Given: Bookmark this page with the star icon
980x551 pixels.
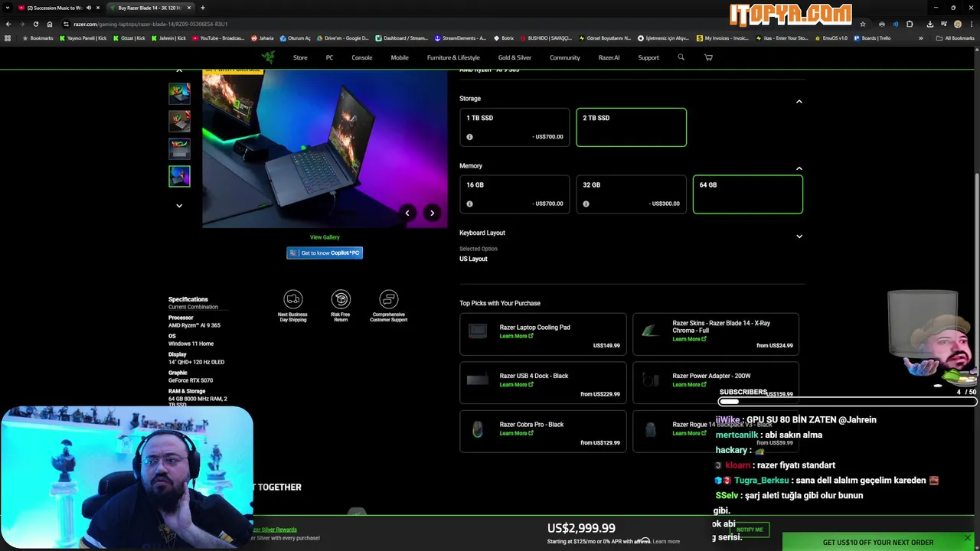Looking at the screenshot, I should [863, 24].
